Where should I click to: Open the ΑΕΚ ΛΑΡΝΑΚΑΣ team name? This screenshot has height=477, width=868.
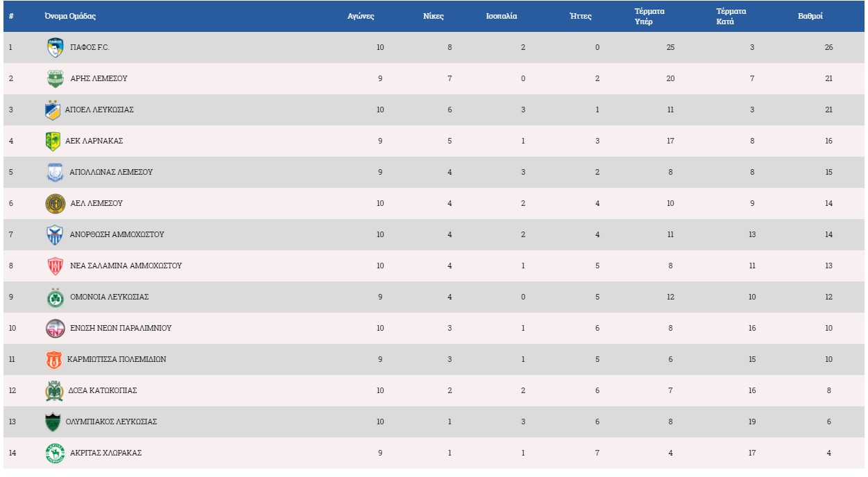[x=94, y=141]
